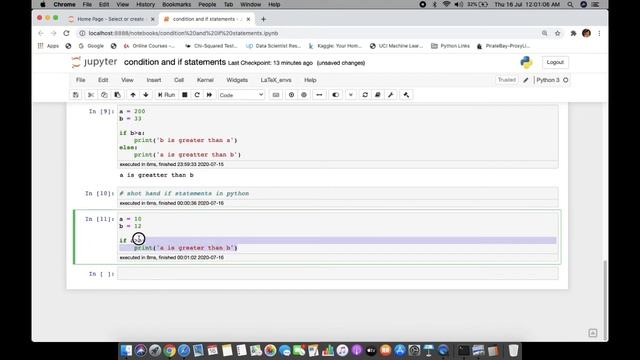This screenshot has height=360, width=640.
Task: Open the File menu in Jupyter
Action: pos(81,80)
